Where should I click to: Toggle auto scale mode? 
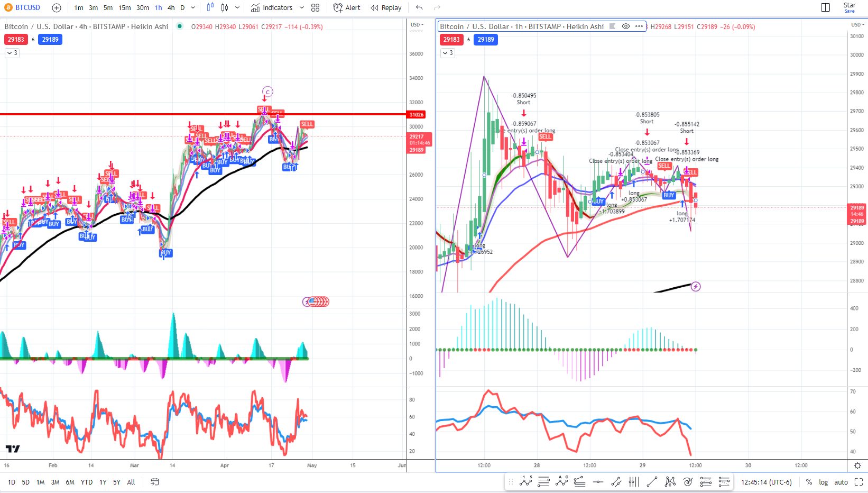click(x=841, y=482)
